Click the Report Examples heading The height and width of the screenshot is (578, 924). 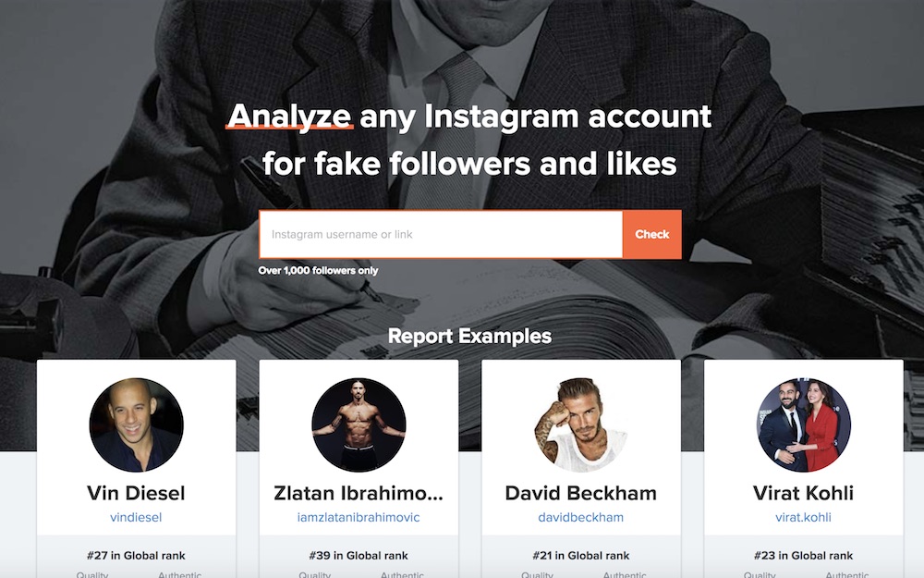click(x=469, y=337)
